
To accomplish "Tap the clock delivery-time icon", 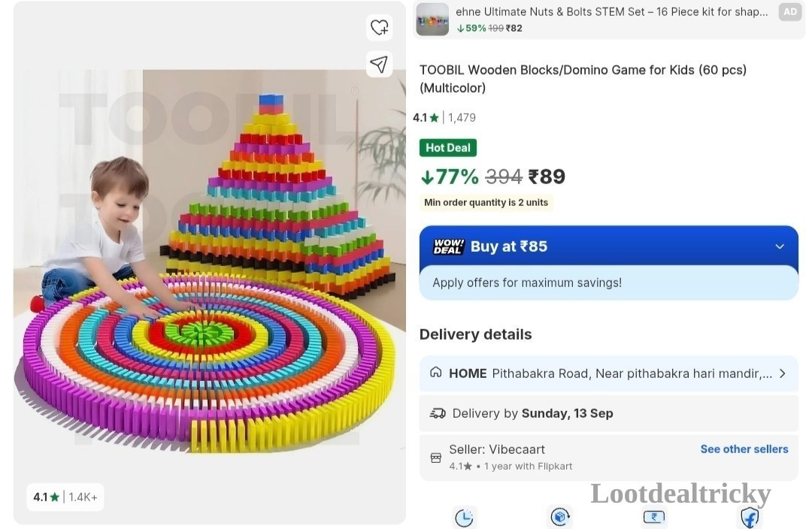I will (x=464, y=517).
